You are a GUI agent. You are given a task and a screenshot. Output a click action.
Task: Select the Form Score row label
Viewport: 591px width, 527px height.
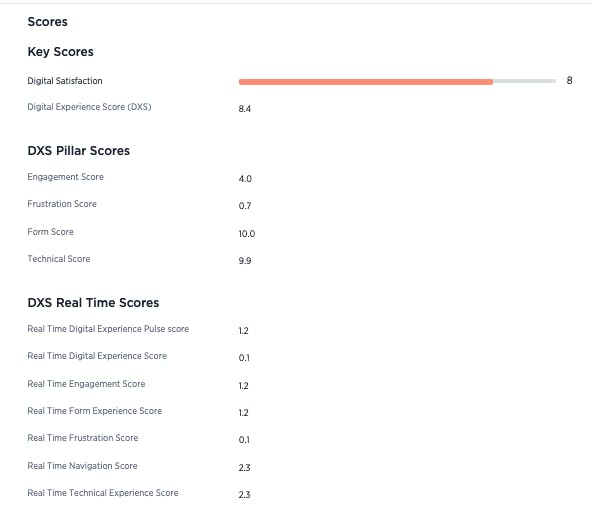tap(51, 232)
